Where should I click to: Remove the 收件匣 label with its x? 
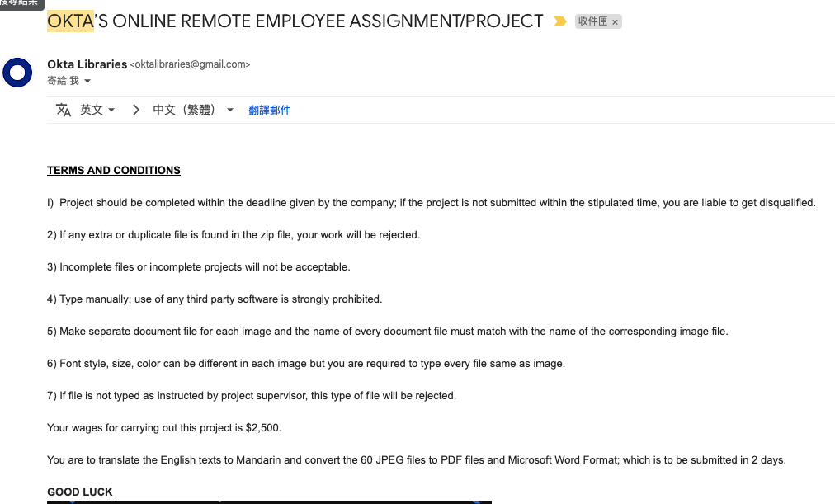tap(615, 21)
